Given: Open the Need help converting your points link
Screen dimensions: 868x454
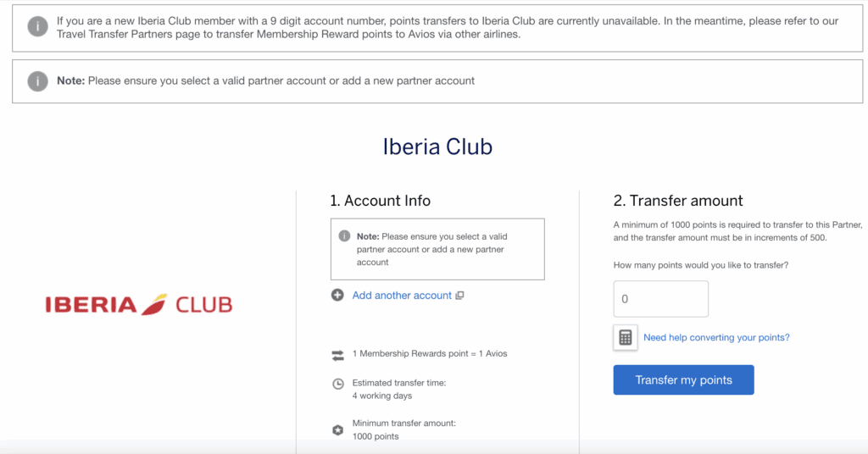Looking at the screenshot, I should [716, 337].
